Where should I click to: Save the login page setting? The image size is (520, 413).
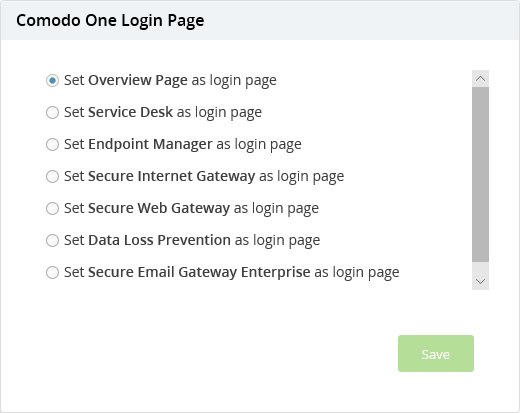point(436,353)
